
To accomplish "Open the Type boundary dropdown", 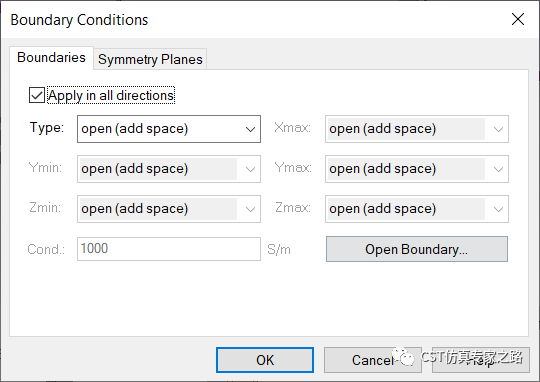I will pos(169,129).
